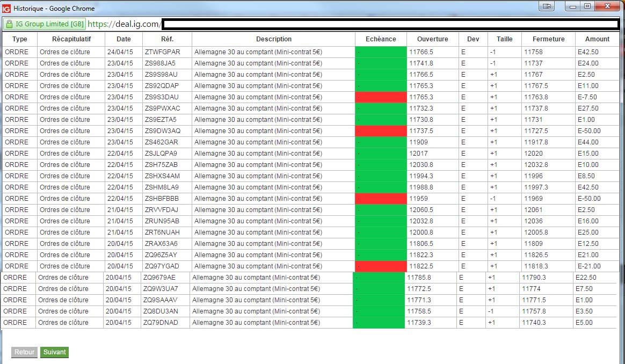625x364 pixels.
Task: Click amount E-7.50
Action: [x=587, y=97]
